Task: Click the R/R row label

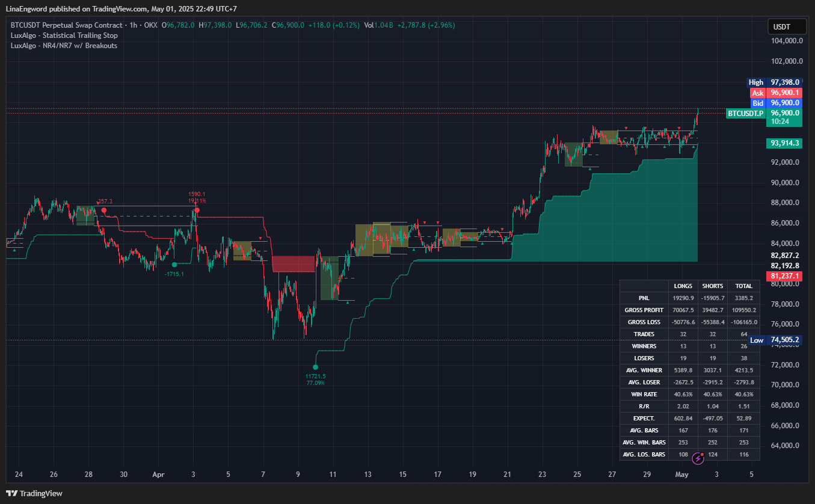Action: (644, 407)
